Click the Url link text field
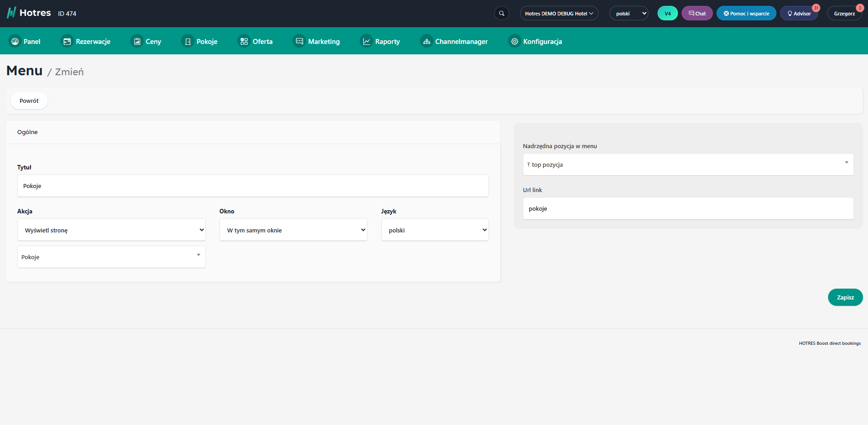Image resolution: width=868 pixels, height=425 pixels. coord(688,208)
